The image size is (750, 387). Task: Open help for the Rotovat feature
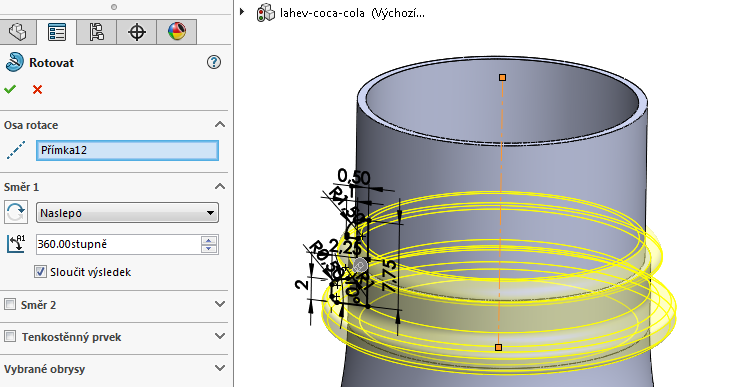coord(214,62)
